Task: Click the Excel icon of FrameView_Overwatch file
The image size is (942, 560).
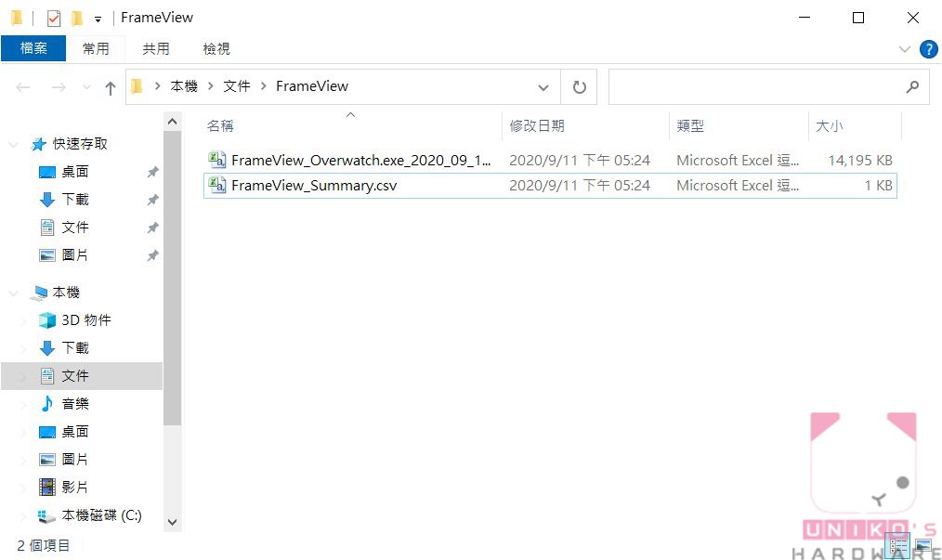Action: 216,160
